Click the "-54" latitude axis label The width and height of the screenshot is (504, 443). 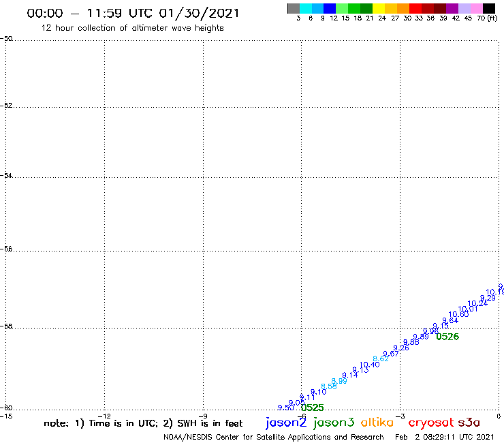point(6,175)
